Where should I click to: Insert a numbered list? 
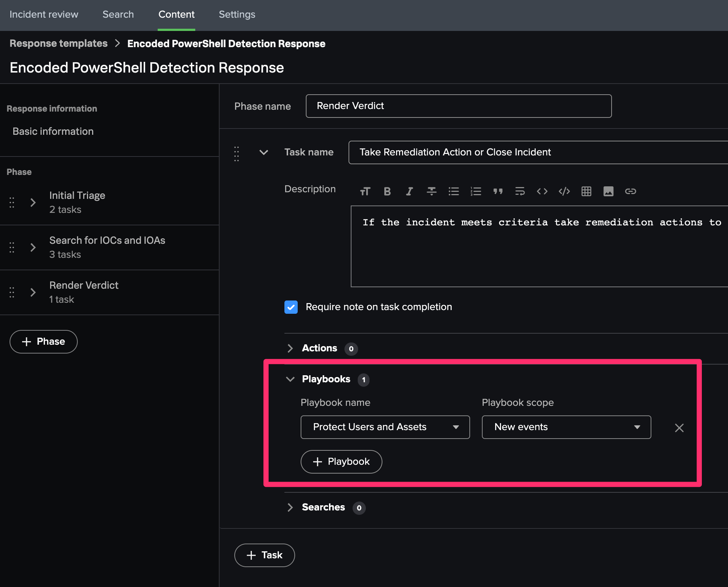[476, 191]
